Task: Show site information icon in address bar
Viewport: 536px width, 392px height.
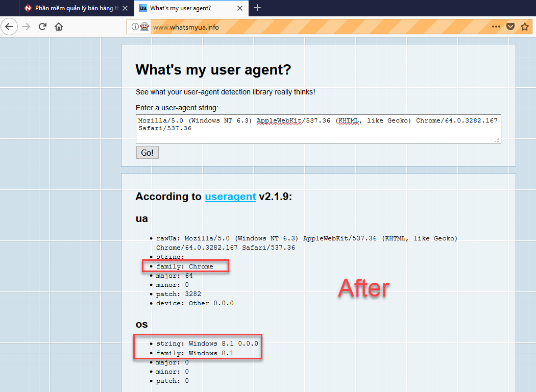Action: 135,27
